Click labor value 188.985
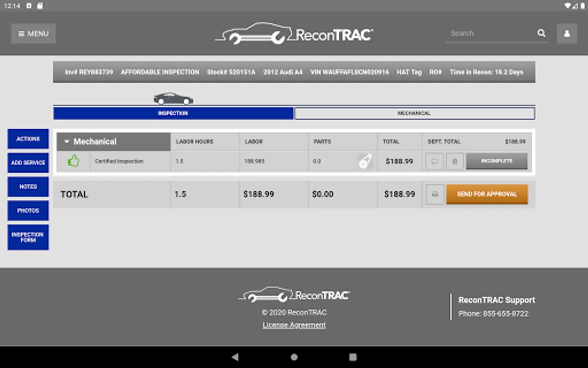Image resolution: width=588 pixels, height=368 pixels. pyautogui.click(x=254, y=161)
